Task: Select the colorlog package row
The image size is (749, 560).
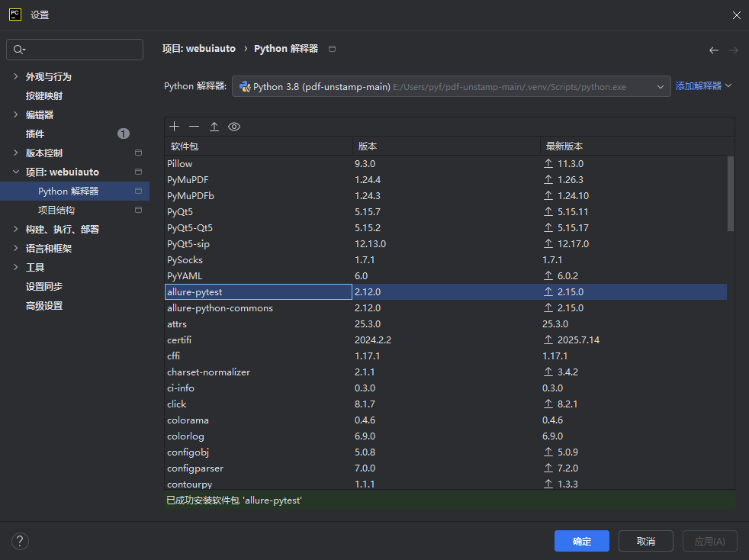Action: [445, 436]
